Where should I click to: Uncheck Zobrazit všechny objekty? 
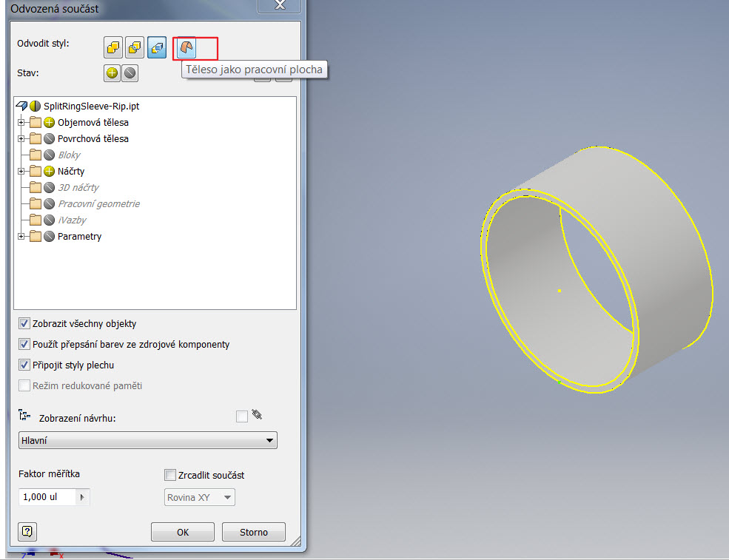click(24, 323)
